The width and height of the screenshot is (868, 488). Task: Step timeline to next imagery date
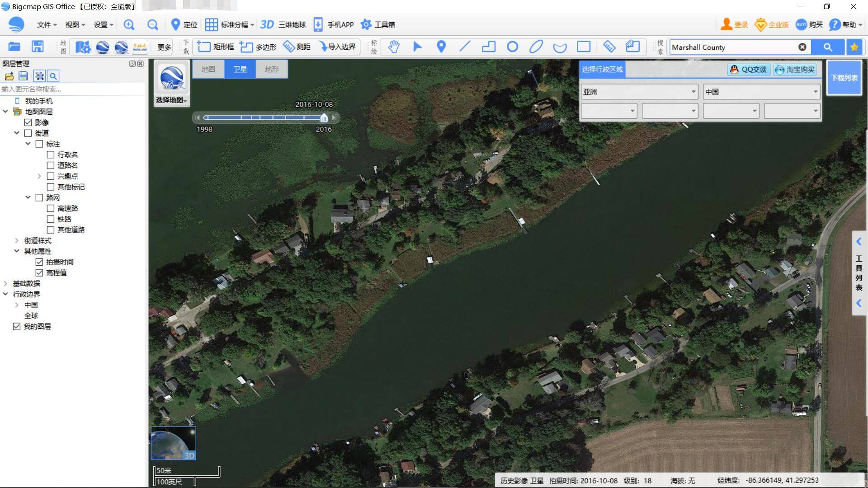click(335, 118)
